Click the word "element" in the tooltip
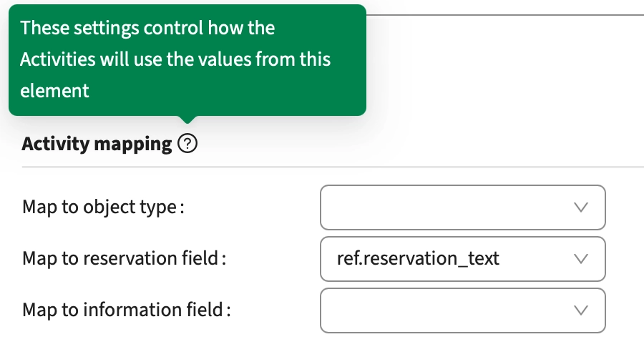 (54, 91)
